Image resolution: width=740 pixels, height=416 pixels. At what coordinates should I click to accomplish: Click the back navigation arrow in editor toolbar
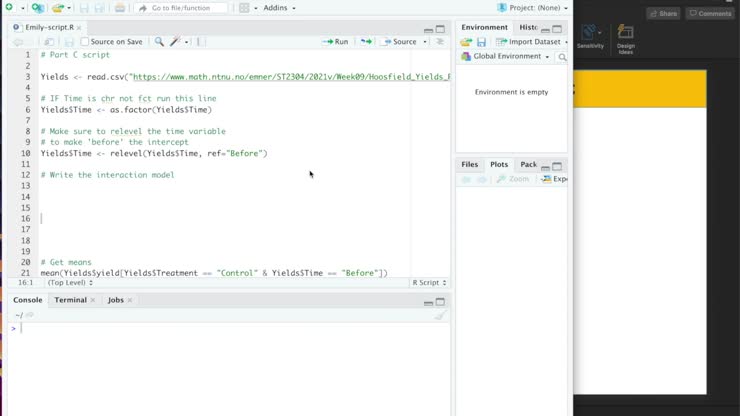click(18, 42)
